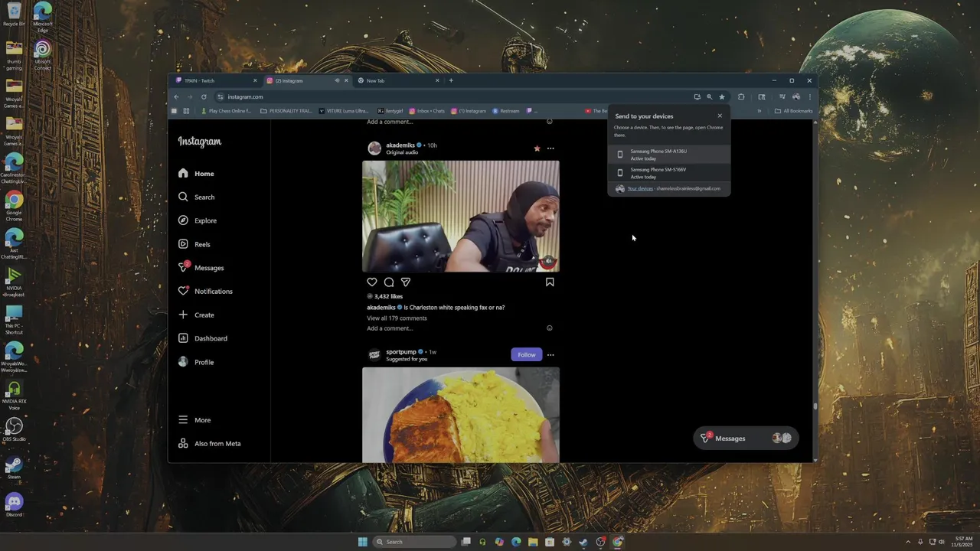
Task: Open Instagram Home from the sidebar
Action: click(196, 174)
